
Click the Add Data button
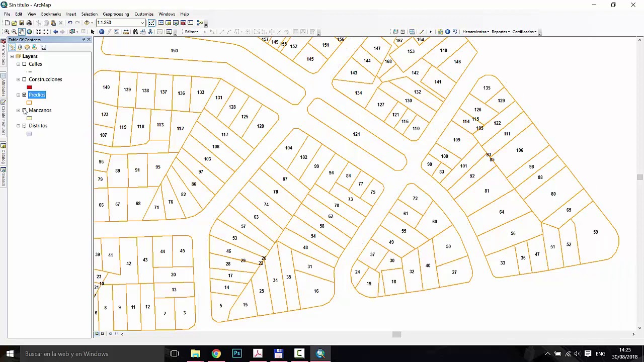(87, 23)
